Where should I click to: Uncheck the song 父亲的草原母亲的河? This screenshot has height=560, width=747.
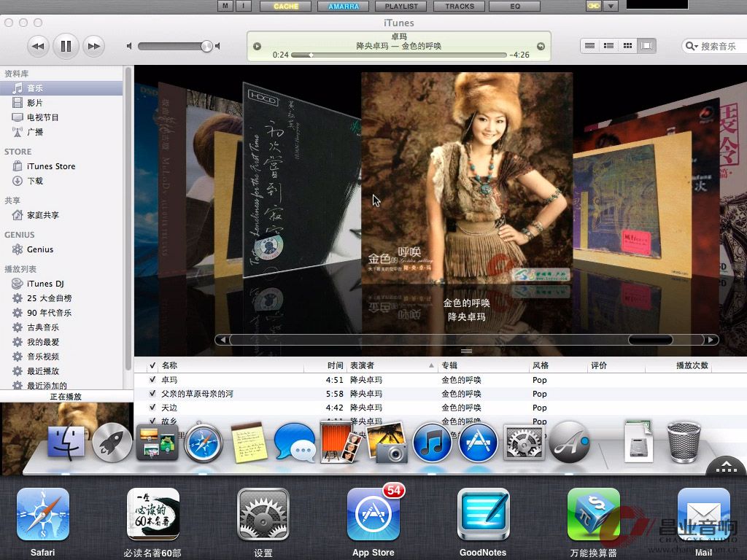point(152,393)
